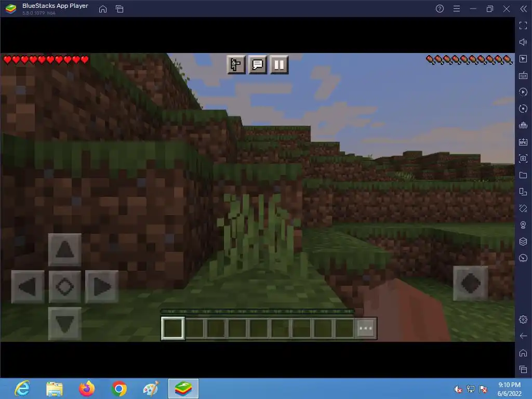Select the second hotbar slot
The image size is (532, 399).
(x=195, y=328)
